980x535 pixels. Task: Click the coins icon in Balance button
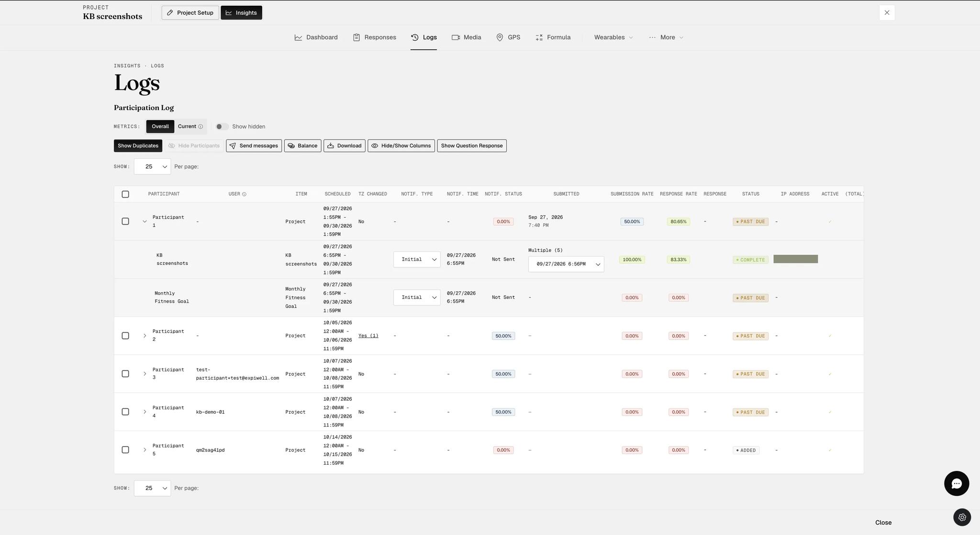coord(291,146)
